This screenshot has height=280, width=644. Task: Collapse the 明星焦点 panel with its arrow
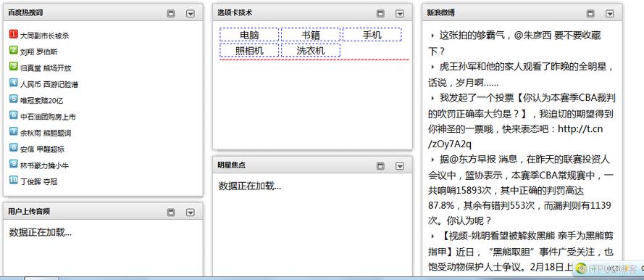(400, 166)
